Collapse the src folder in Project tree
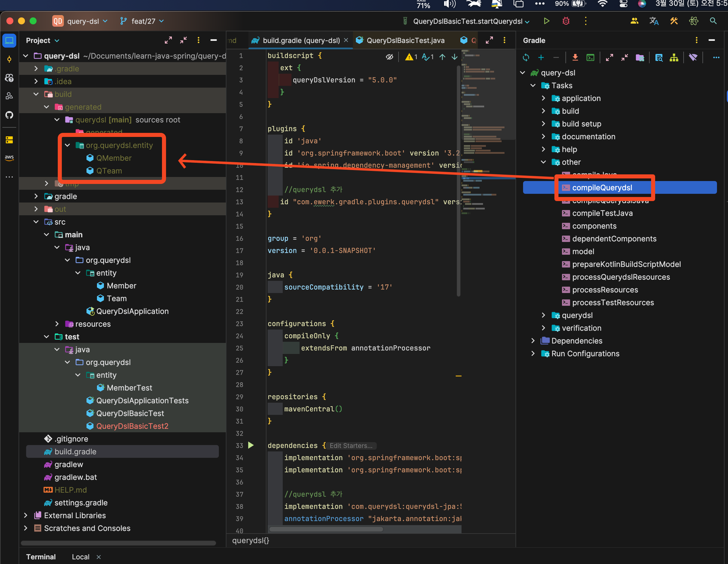The image size is (728, 564). 36,222
